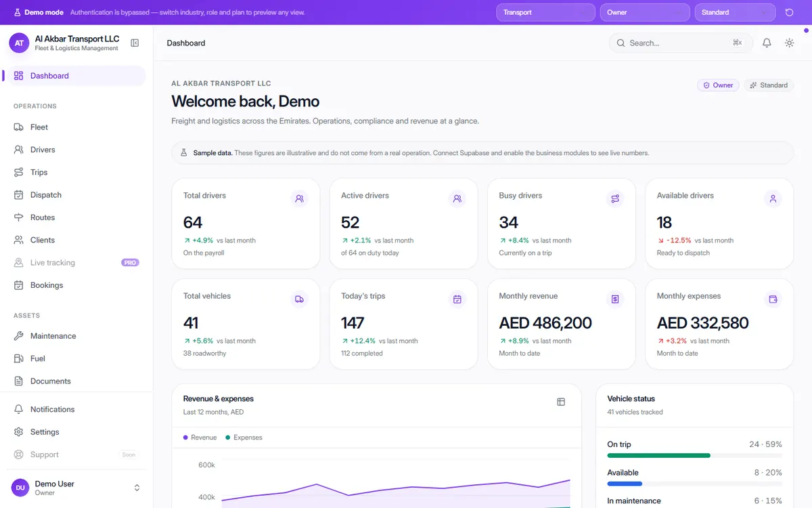The height and width of the screenshot is (508, 812).
Task: Click the 147 trips value
Action: [353, 323]
